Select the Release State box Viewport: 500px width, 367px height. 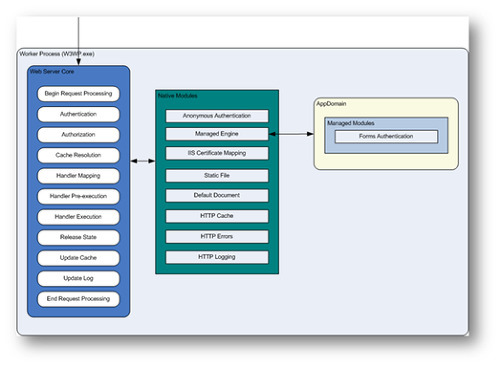click(78, 237)
